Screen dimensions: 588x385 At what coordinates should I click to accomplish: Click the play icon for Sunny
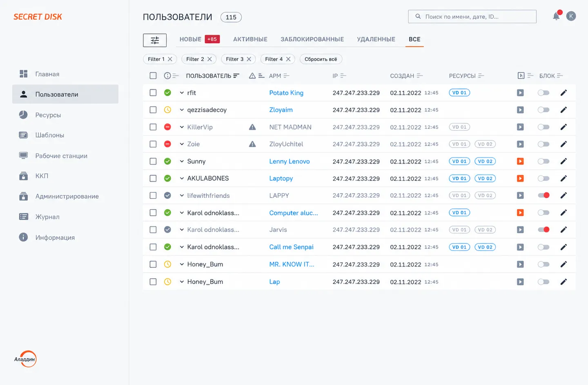(x=520, y=161)
